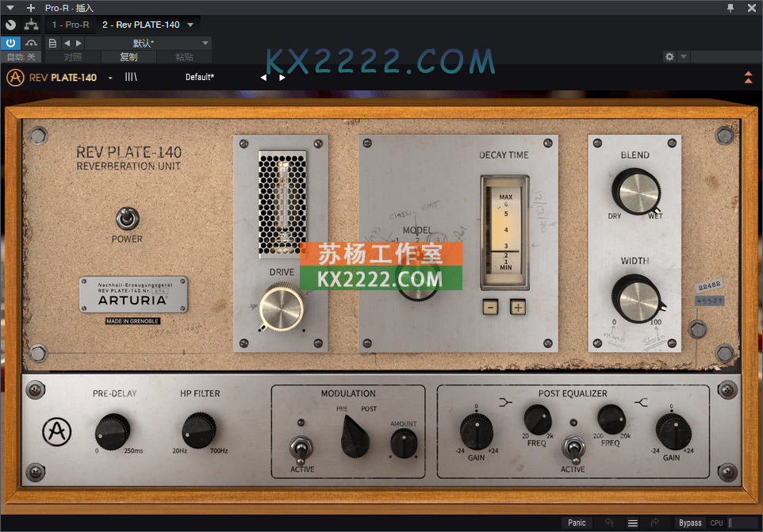
Task: Open the automation mode icon
Action: click(x=32, y=43)
